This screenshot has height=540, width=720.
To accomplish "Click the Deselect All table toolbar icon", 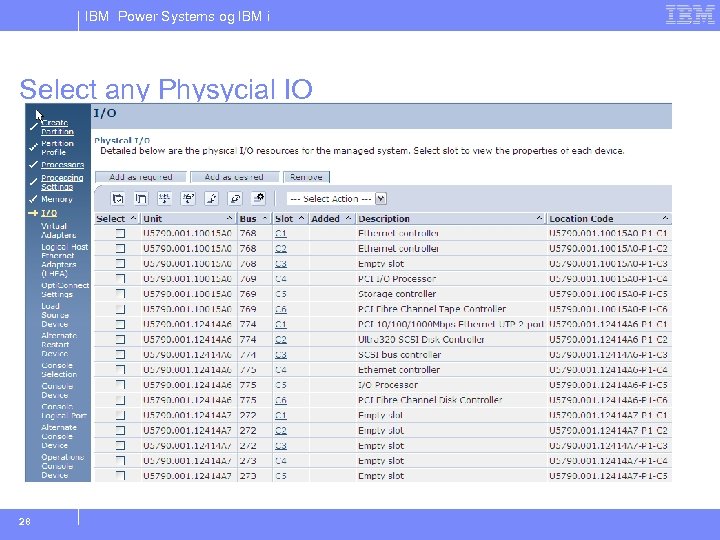I will pos(141,198).
